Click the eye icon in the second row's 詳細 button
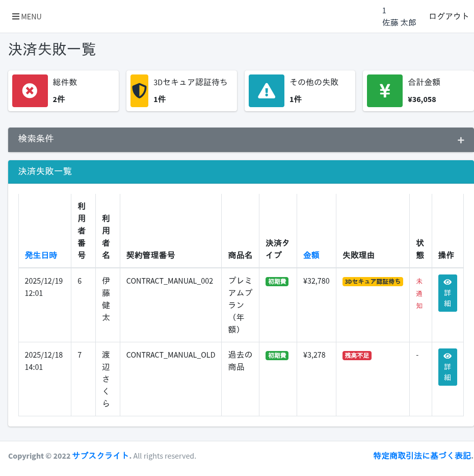 click(447, 356)
